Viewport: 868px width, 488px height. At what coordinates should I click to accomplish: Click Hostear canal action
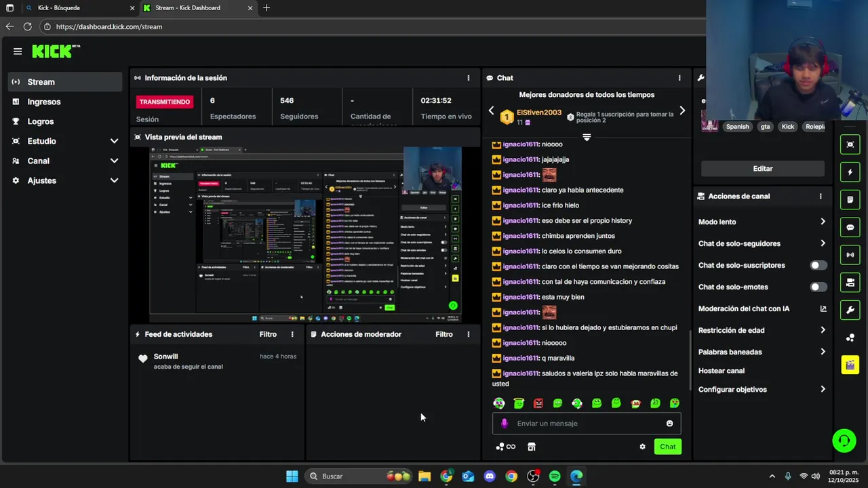[722, 371]
